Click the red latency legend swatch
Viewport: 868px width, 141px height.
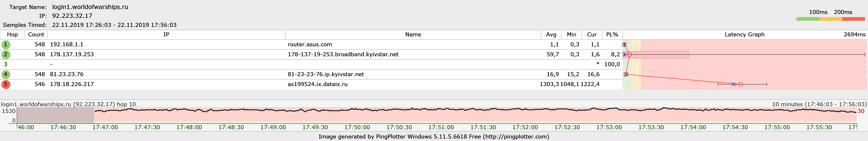853,19
